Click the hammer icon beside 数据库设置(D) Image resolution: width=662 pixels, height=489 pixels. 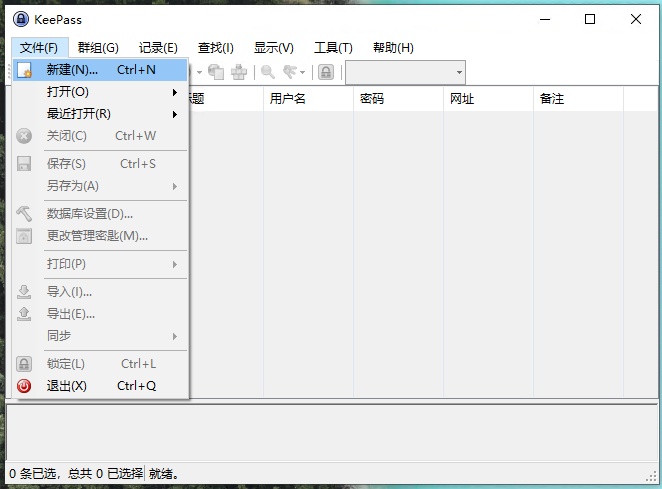point(25,214)
